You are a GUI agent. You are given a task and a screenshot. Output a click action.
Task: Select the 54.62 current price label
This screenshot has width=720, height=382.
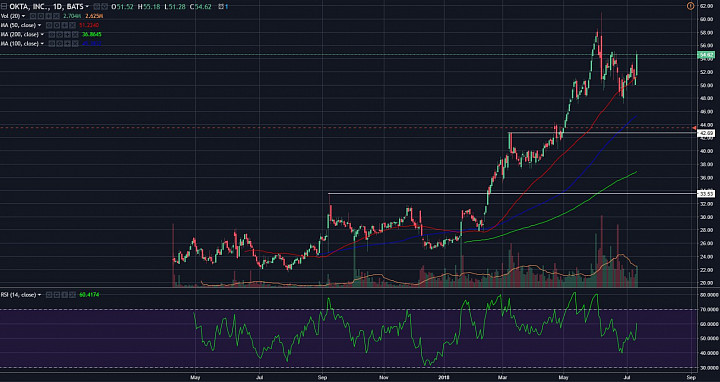point(705,55)
